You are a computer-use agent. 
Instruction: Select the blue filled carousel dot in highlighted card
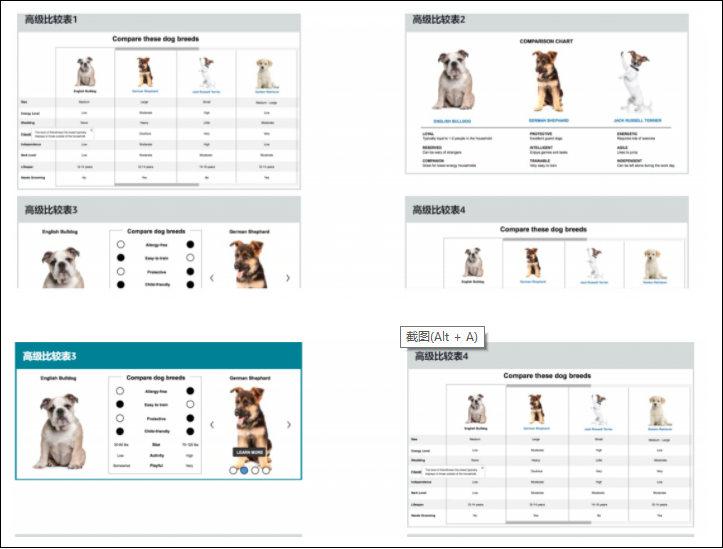click(243, 469)
